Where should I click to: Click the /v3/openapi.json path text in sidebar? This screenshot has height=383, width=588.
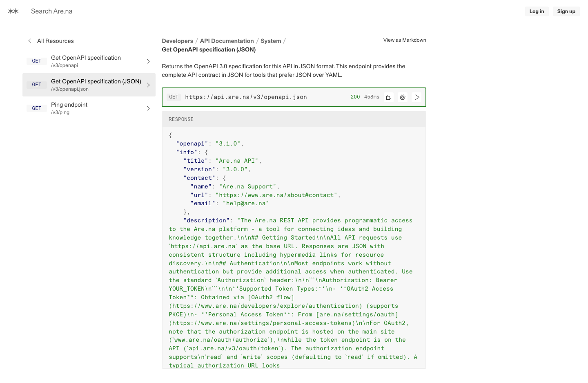click(x=70, y=89)
